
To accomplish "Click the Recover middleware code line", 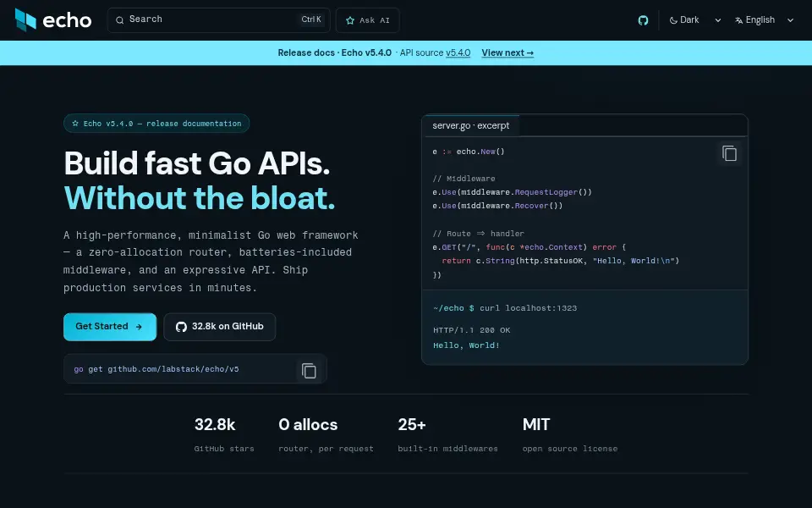I will click(497, 206).
